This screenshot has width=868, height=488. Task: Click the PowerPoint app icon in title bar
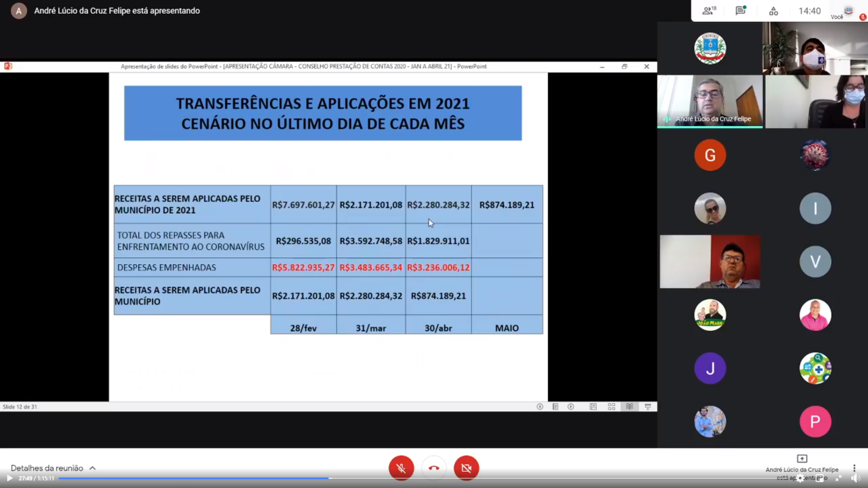pyautogui.click(x=8, y=66)
